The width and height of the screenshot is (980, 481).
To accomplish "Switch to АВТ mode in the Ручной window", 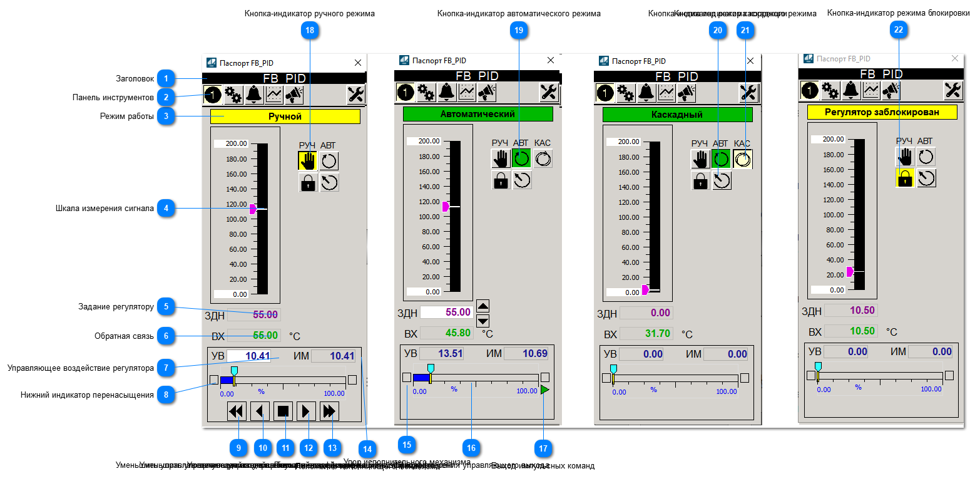I will coord(329,161).
